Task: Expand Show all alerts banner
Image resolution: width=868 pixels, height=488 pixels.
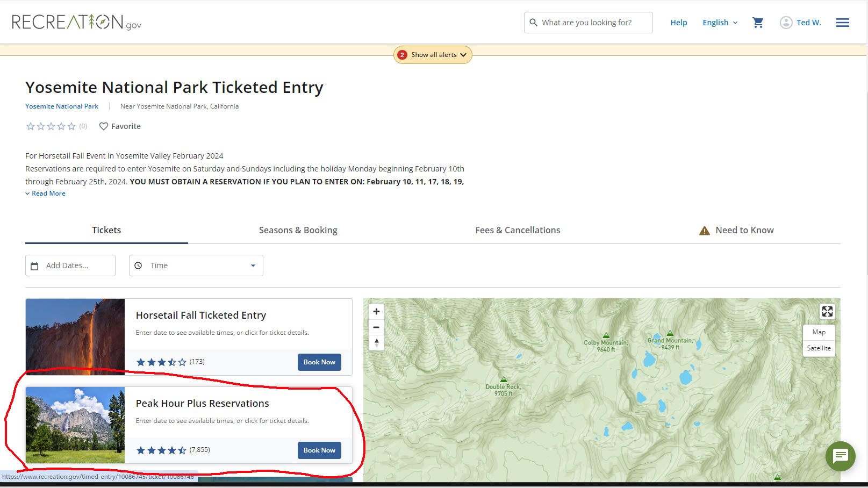Action: pos(433,55)
